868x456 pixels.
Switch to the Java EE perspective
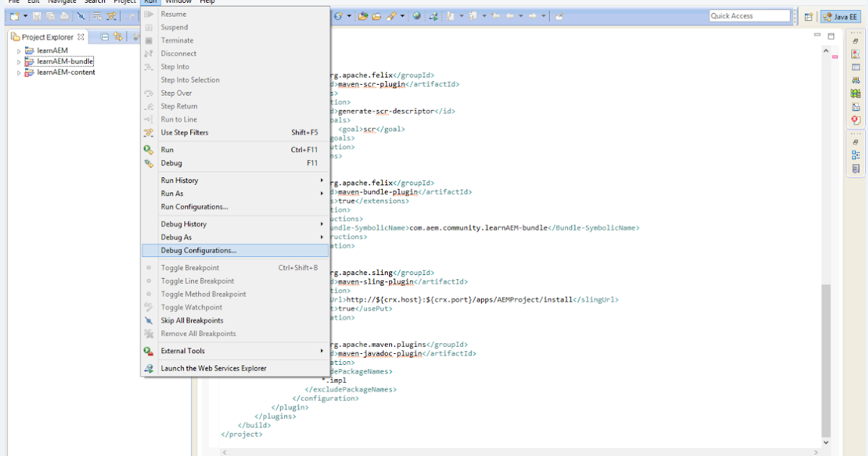[x=843, y=15]
